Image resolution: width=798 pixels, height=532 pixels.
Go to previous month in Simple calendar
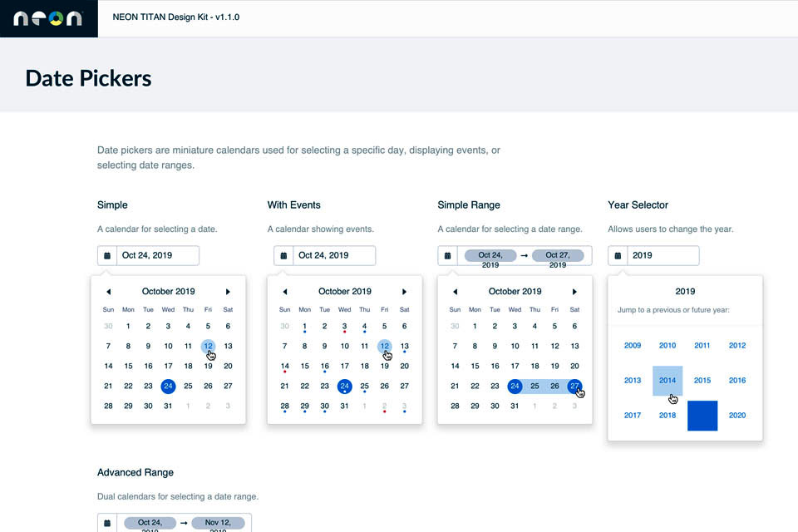[x=109, y=292]
